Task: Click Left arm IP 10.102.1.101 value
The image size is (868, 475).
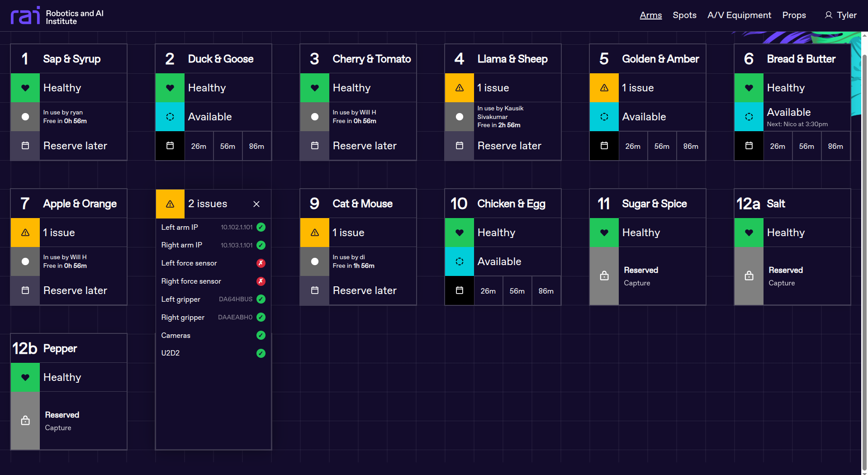Action: 237,227
